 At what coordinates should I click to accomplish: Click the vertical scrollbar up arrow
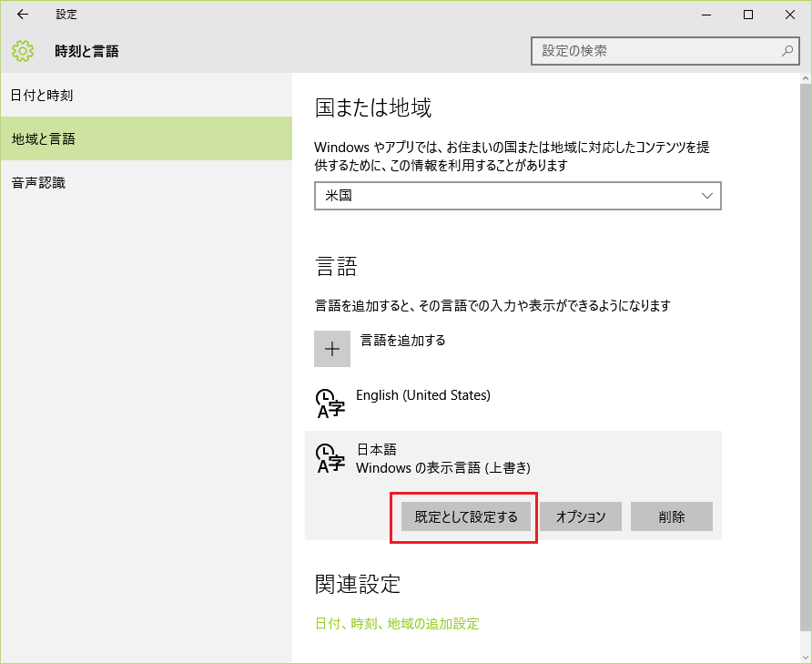click(806, 79)
